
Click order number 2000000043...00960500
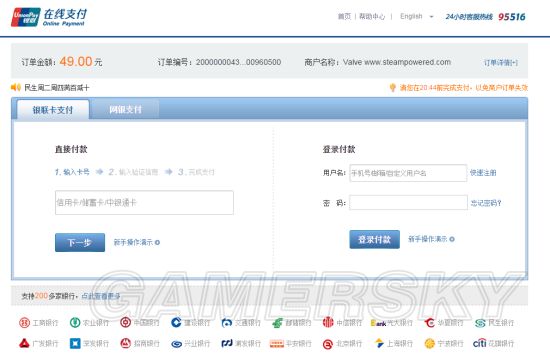point(238,62)
